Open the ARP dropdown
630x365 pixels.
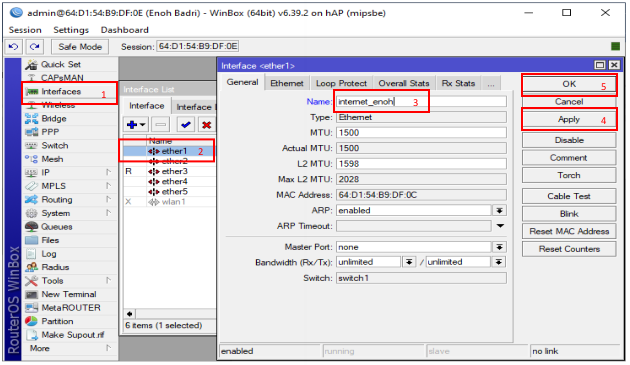point(499,210)
